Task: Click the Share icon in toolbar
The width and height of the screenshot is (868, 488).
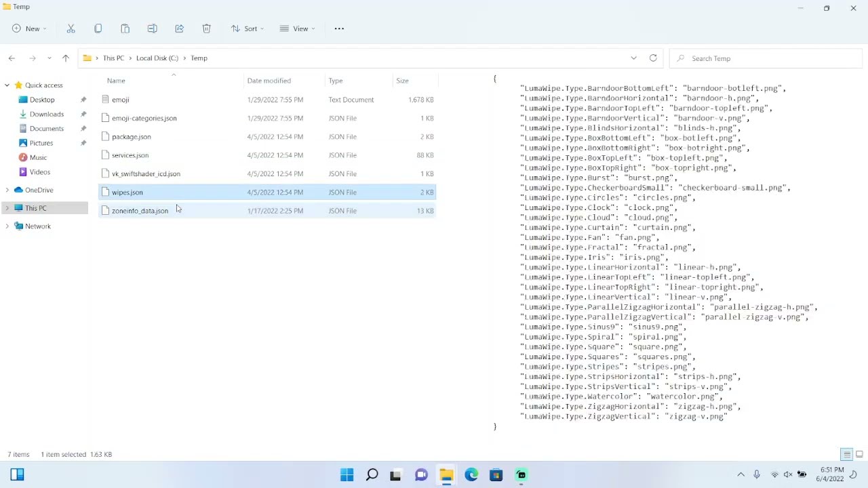Action: pos(179,28)
